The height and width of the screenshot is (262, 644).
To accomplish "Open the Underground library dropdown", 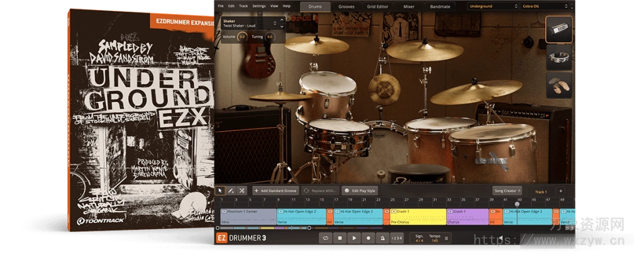I will tap(493, 6).
